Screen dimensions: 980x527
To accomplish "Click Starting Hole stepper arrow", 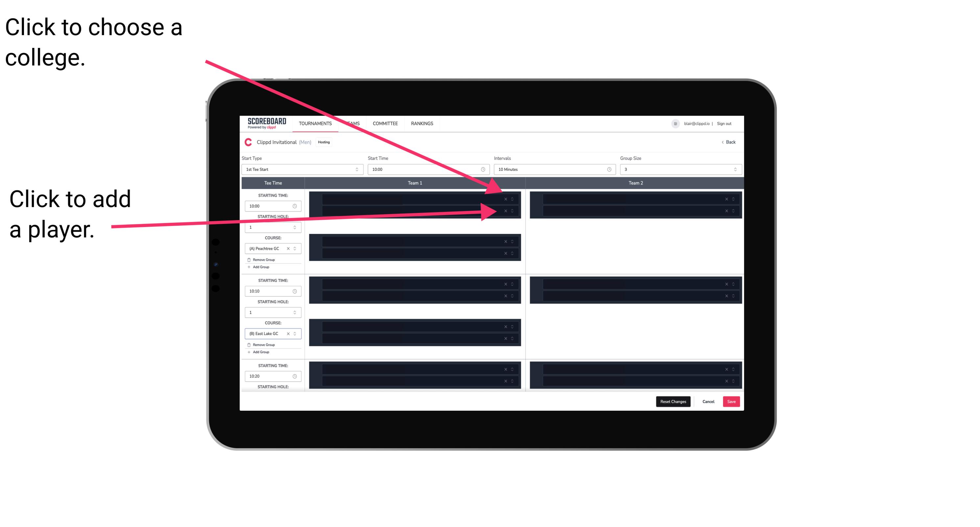I will point(295,226).
